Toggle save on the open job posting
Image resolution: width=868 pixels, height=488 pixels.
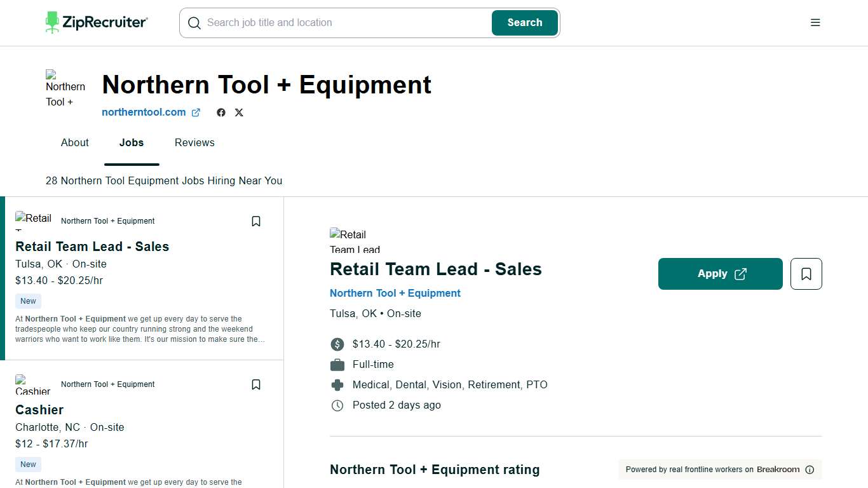(x=806, y=273)
